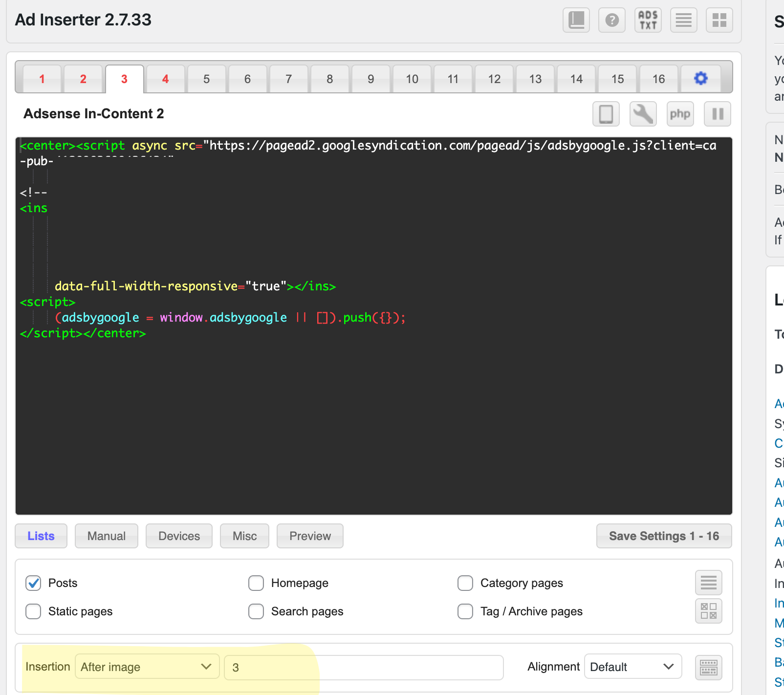Tick the Tag / Archive pages checkbox
Image resolution: width=784 pixels, height=695 pixels.
pyautogui.click(x=465, y=611)
